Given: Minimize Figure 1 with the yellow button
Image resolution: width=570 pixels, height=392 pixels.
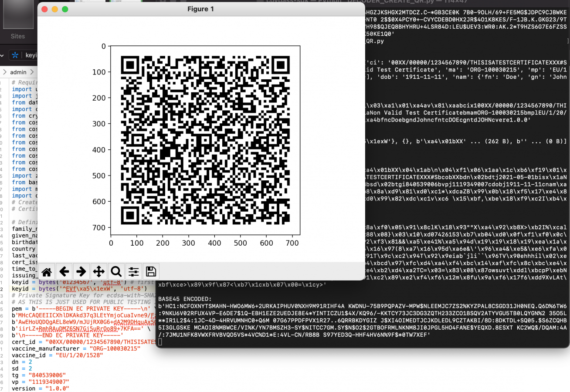Looking at the screenshot, I should coord(54,9).
